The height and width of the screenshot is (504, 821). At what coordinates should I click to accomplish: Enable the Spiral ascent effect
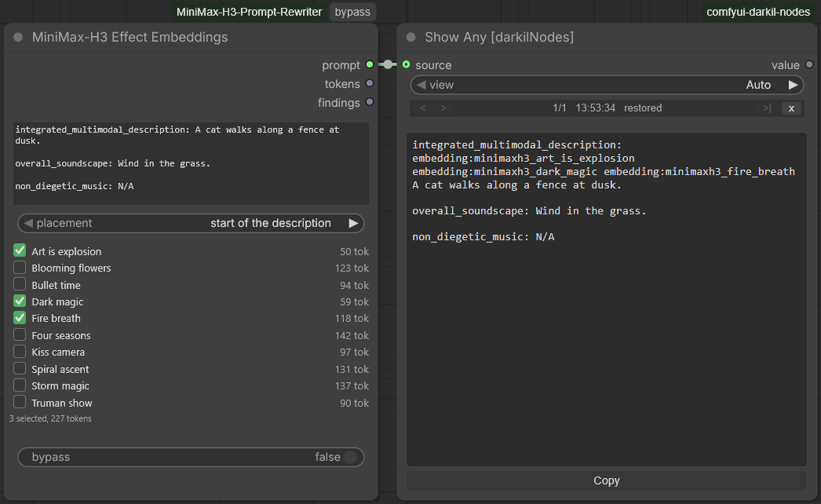[x=20, y=369]
